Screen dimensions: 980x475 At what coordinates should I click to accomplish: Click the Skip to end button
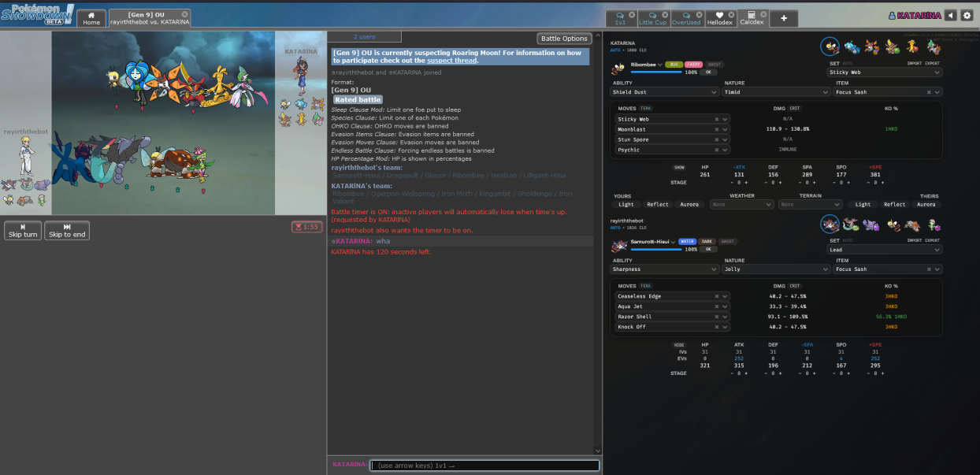coord(67,231)
